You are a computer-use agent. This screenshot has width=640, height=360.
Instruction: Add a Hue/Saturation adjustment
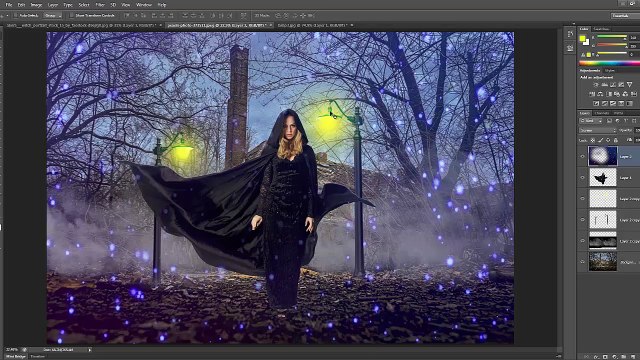point(592,94)
